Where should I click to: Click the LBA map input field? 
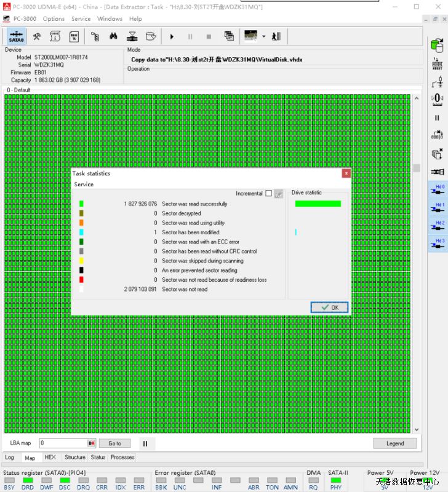coord(63,443)
